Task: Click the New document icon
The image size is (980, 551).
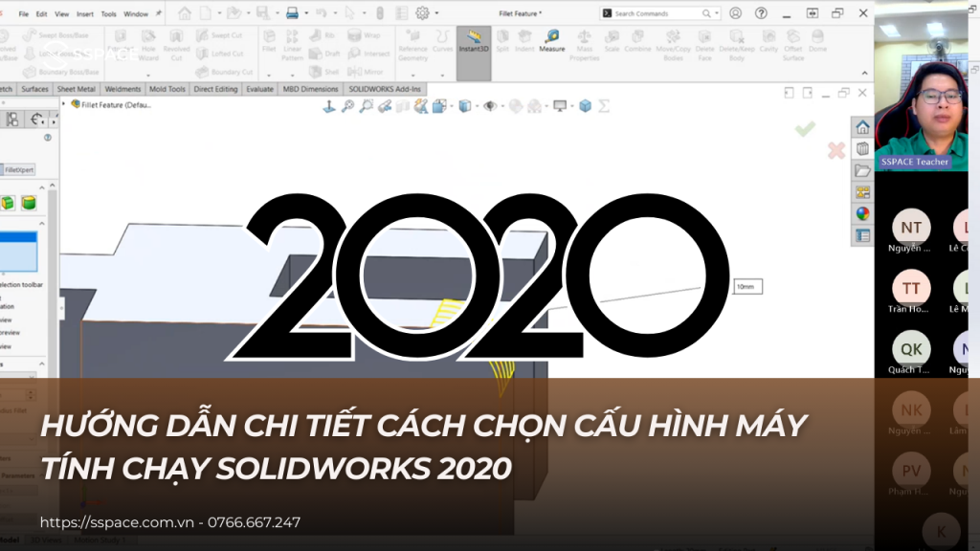Action: coord(205,13)
